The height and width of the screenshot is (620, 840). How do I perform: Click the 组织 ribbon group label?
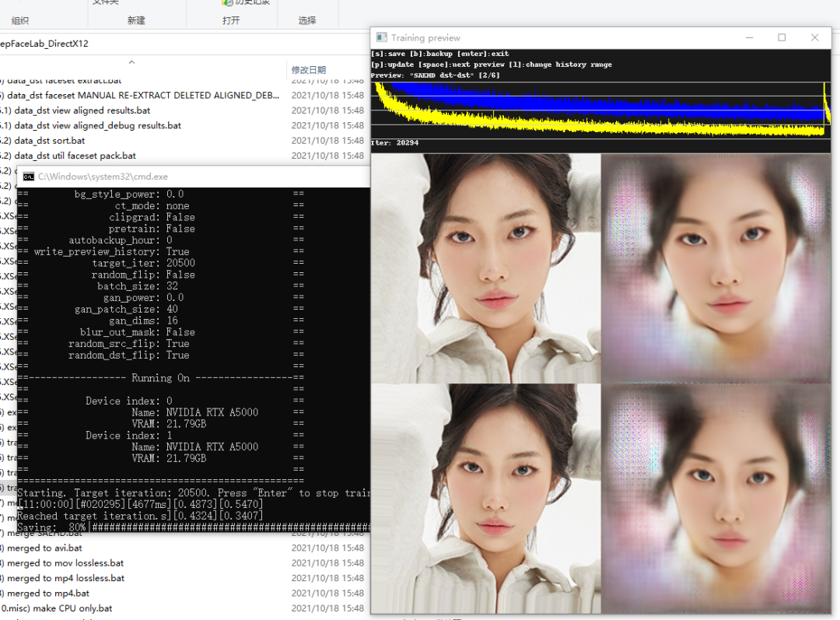point(20,20)
